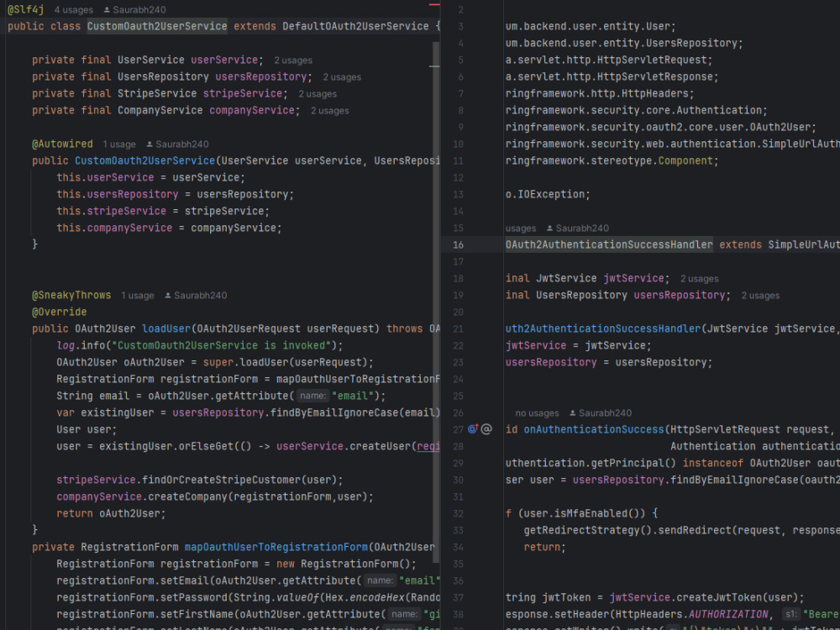This screenshot has height=630, width=840.
Task: Click the loadUser method name
Action: pos(166,328)
